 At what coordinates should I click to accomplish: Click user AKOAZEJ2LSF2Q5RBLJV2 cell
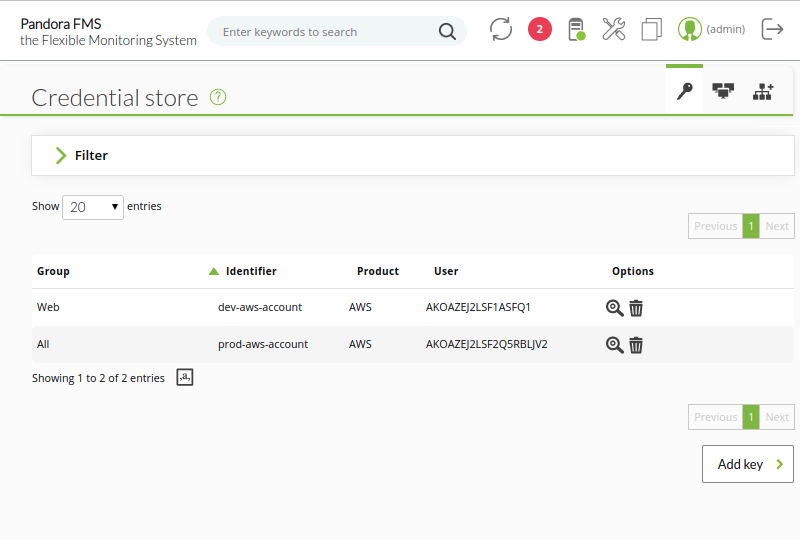(486, 345)
